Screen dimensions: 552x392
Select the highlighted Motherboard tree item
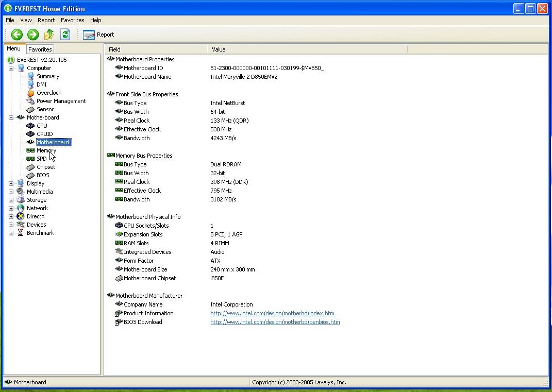53,142
